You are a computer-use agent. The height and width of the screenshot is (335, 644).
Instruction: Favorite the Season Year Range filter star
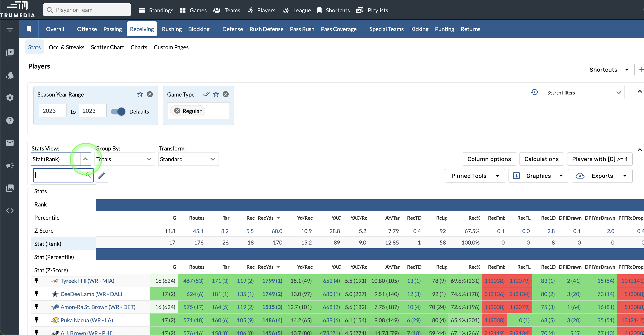140,94
